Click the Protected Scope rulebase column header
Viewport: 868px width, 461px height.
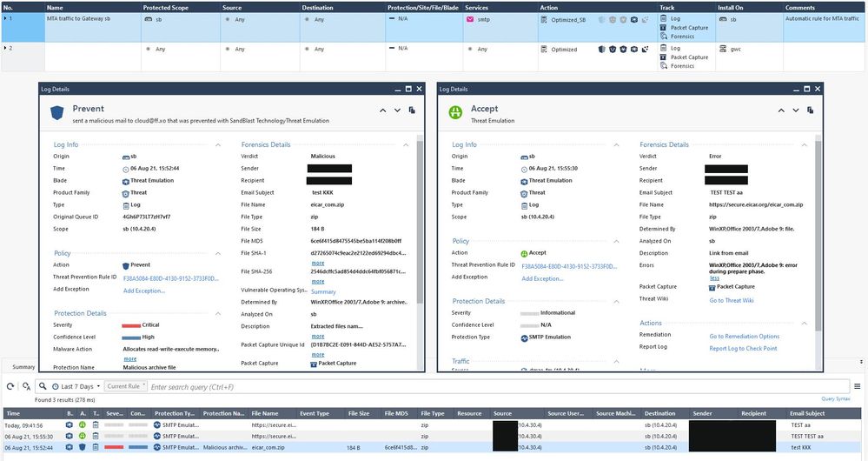pyautogui.click(x=180, y=8)
